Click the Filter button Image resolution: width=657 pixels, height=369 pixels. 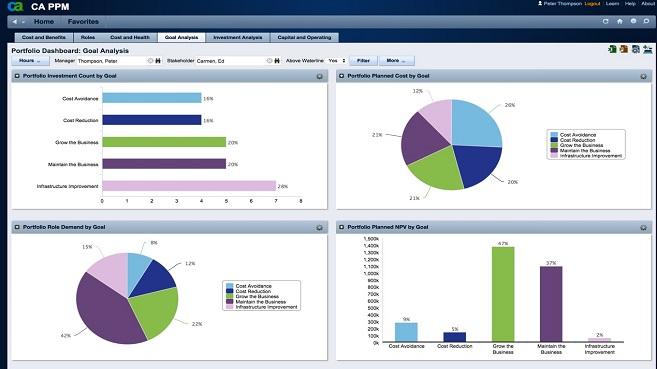pos(363,61)
